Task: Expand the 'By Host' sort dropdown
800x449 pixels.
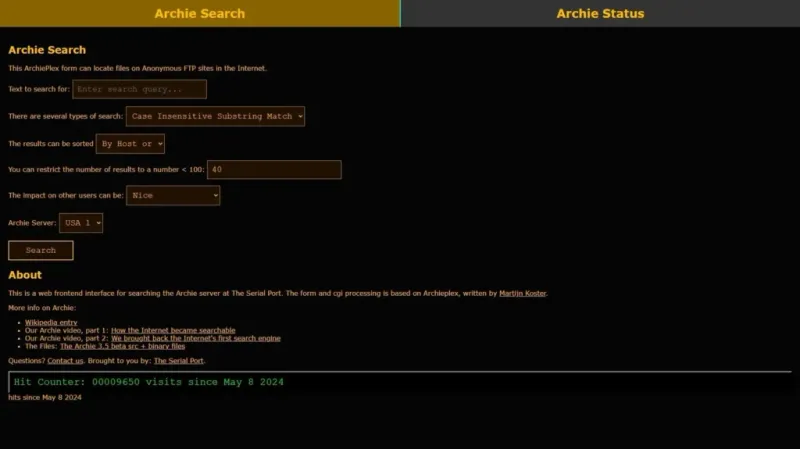Action: (x=130, y=144)
